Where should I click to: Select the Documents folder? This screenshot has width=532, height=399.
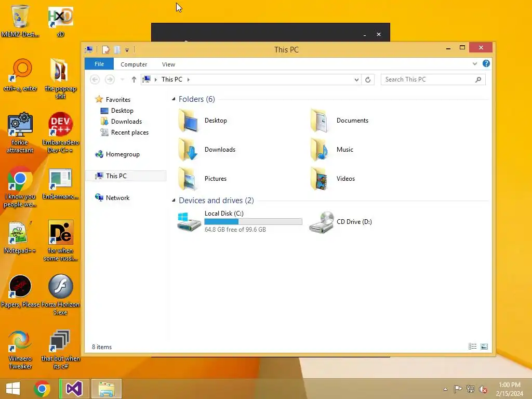click(x=339, y=121)
